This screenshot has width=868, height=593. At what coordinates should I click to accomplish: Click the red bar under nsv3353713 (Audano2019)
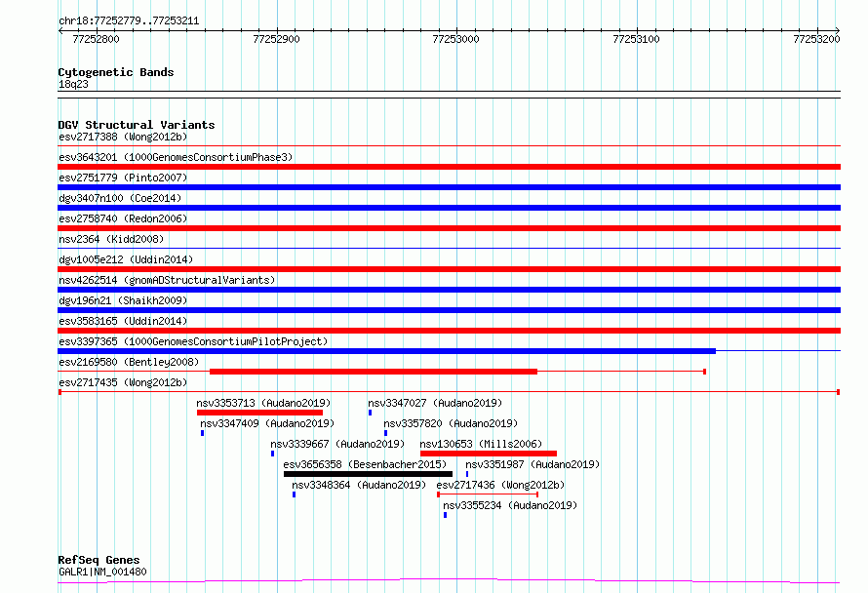point(259,413)
